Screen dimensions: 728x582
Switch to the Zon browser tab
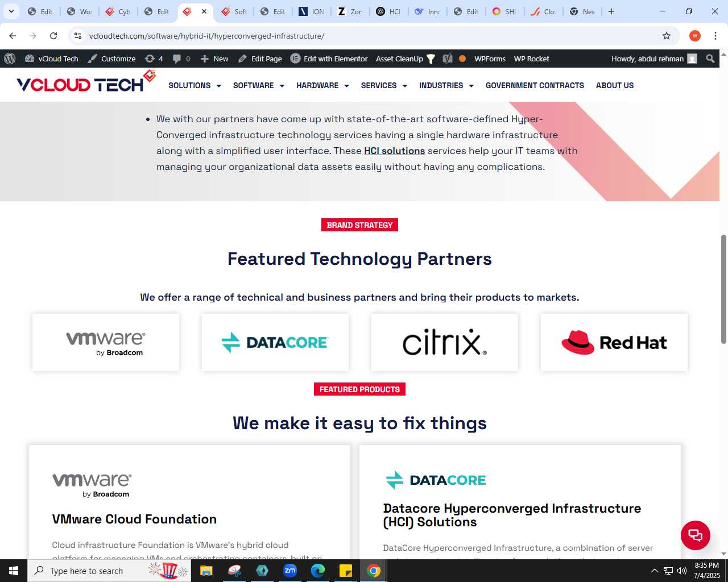pyautogui.click(x=350, y=11)
